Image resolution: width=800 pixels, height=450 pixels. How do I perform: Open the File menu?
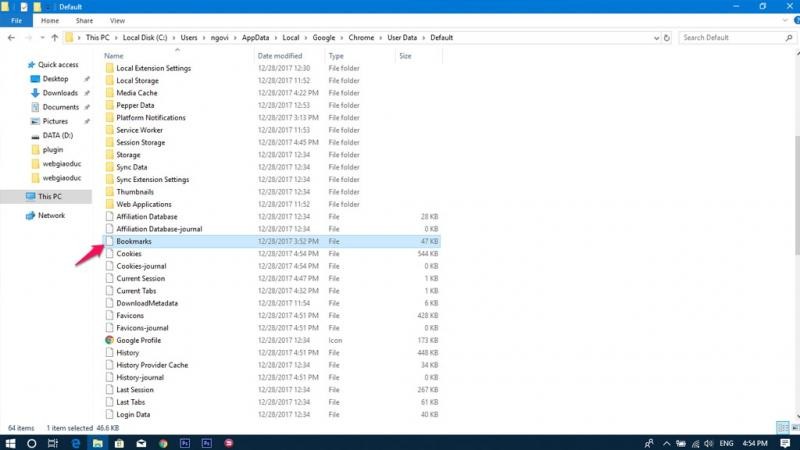point(16,20)
